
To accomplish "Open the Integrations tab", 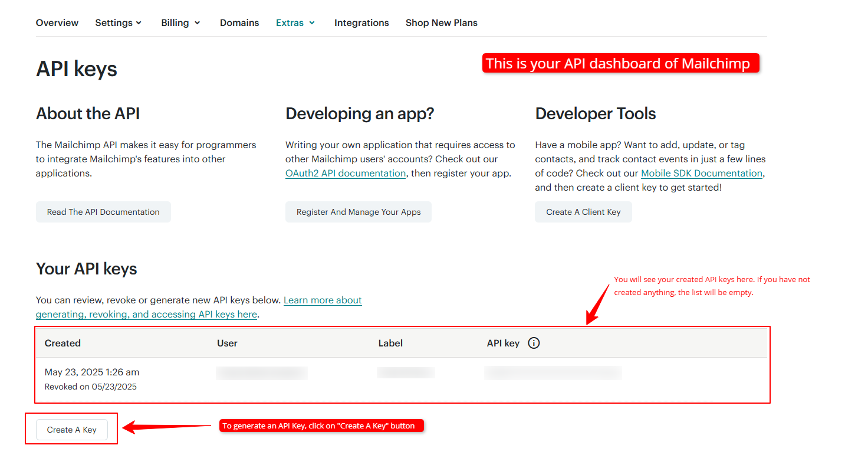I will tap(361, 22).
